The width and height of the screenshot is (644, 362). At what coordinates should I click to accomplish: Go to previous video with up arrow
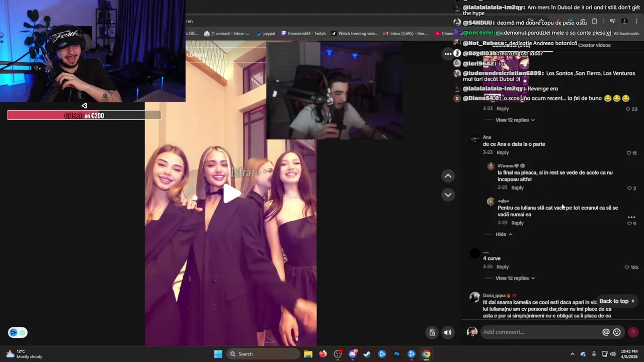[448, 176]
